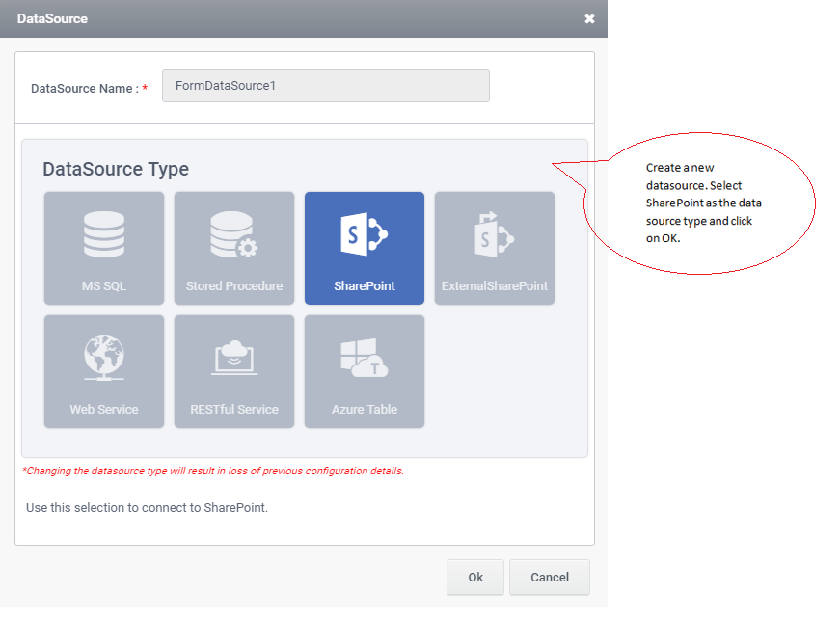Select the SharePoint datasource type
840x622 pixels.
coord(365,248)
